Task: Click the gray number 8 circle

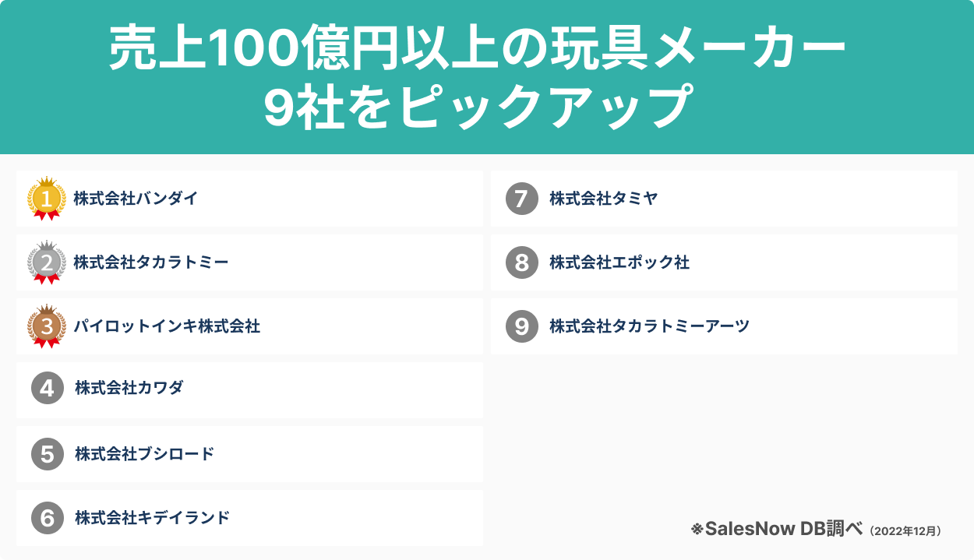Action: [522, 262]
